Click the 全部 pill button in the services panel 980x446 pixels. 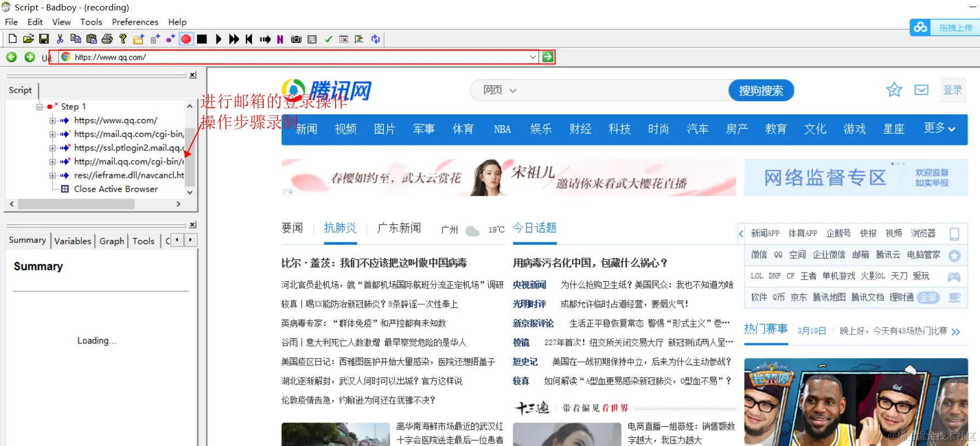[928, 297]
